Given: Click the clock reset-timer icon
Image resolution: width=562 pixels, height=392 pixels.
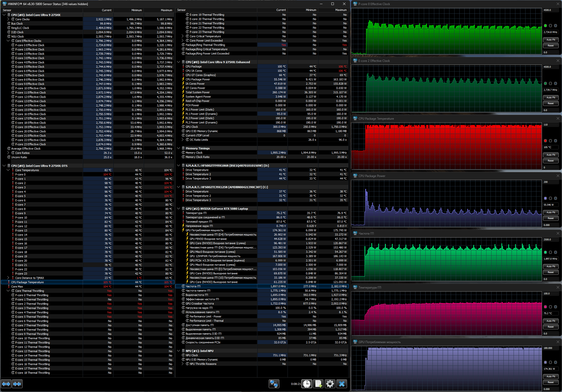Looking at the screenshot, I should point(307,384).
